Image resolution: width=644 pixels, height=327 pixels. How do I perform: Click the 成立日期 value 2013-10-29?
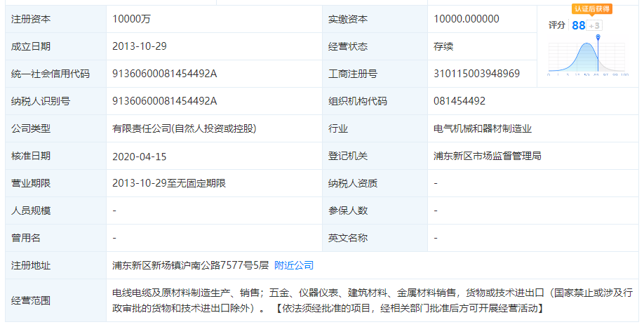139,46
